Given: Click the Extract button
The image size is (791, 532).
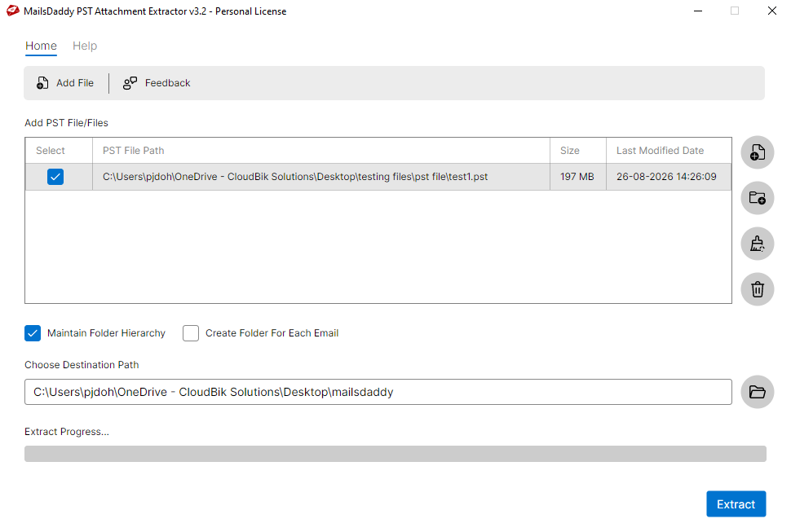Looking at the screenshot, I should pos(736,503).
